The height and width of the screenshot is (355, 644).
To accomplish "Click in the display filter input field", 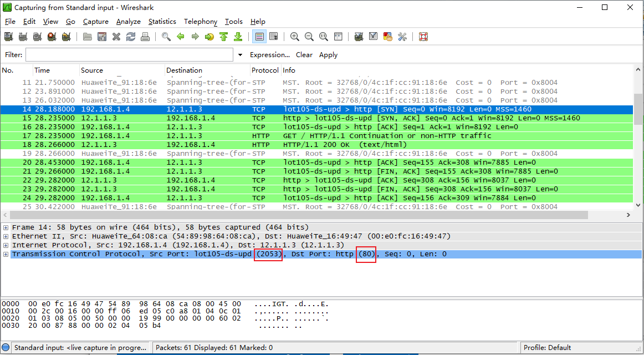I will (x=129, y=55).
